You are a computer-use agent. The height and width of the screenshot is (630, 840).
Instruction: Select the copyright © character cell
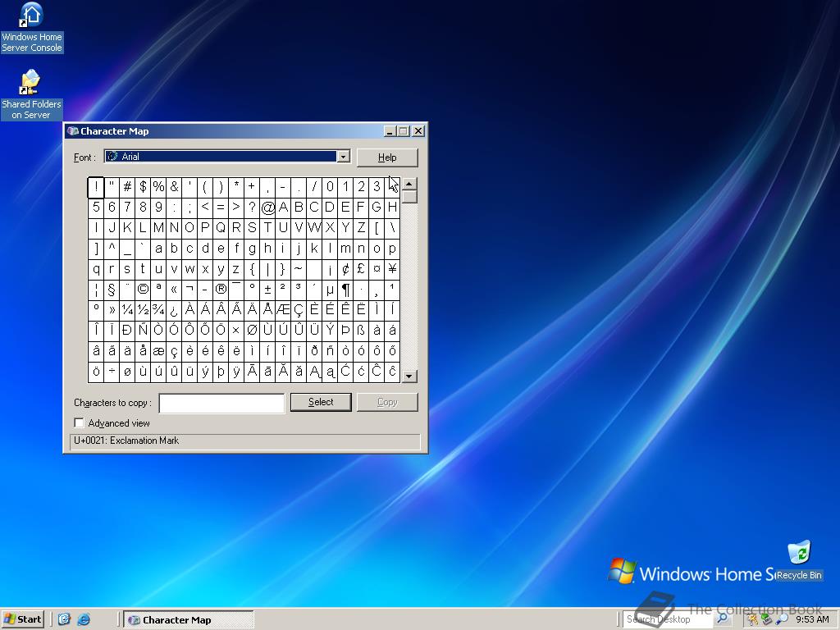point(143,290)
